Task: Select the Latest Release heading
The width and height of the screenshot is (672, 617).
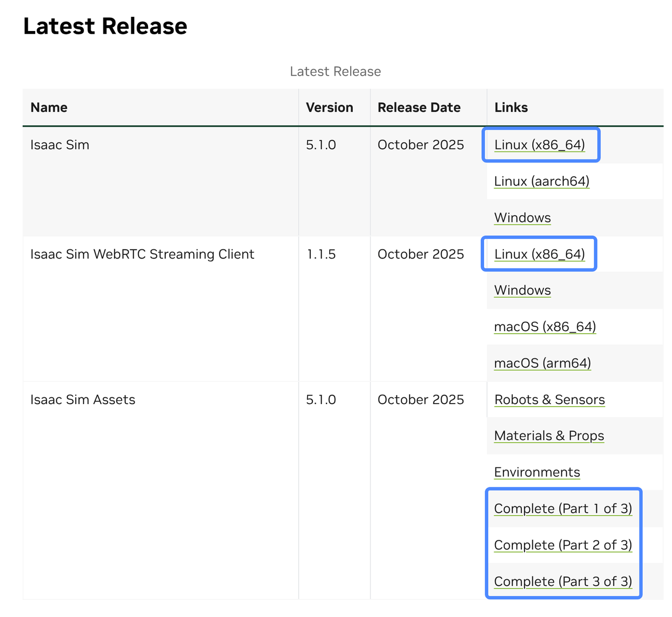Action: pos(105,26)
